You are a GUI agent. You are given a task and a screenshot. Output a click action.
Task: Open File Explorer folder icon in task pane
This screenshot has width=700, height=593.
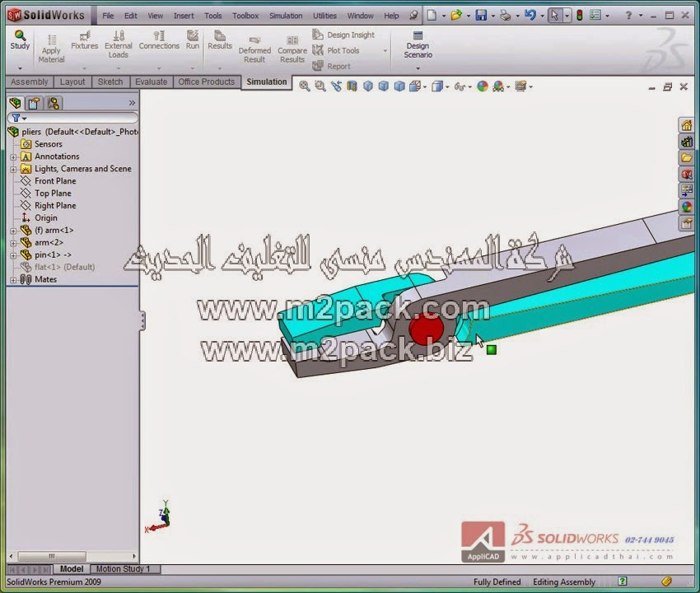(x=687, y=158)
